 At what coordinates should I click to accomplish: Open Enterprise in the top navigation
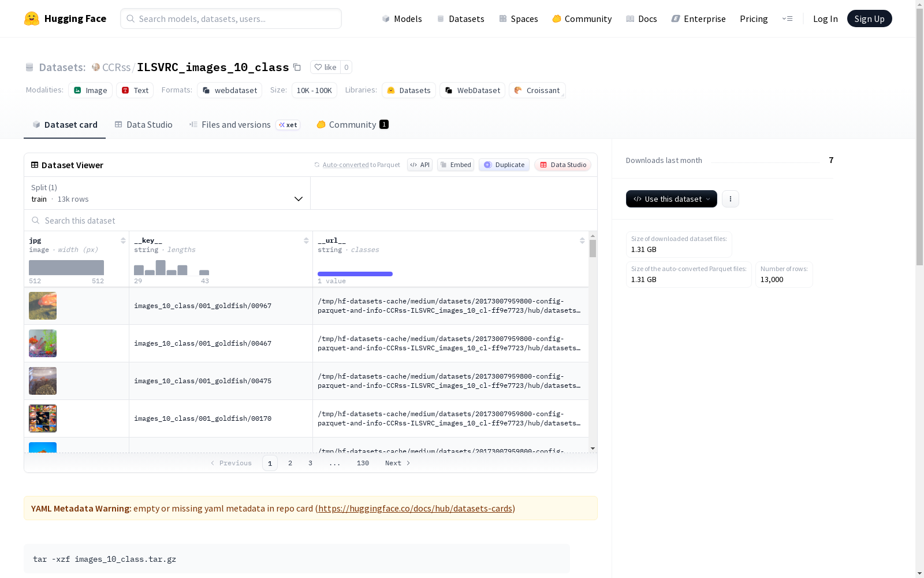(x=698, y=18)
